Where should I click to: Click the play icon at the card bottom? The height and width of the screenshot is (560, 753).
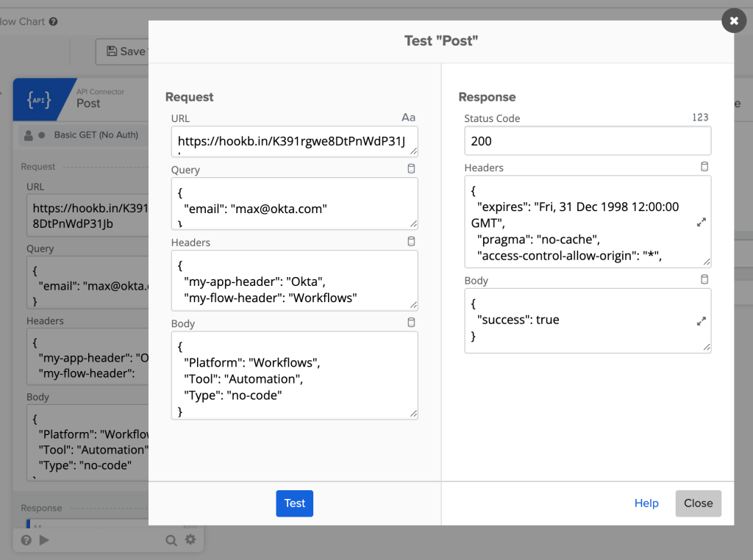tap(44, 540)
